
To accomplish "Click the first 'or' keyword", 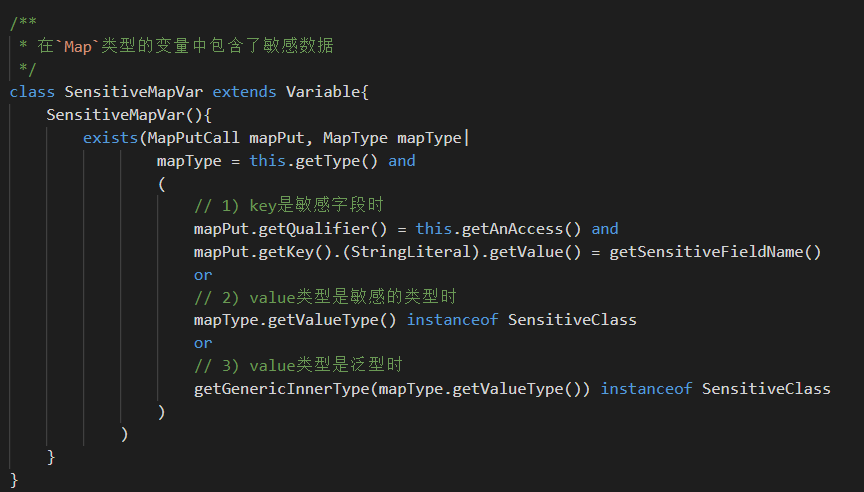I will (x=203, y=275).
